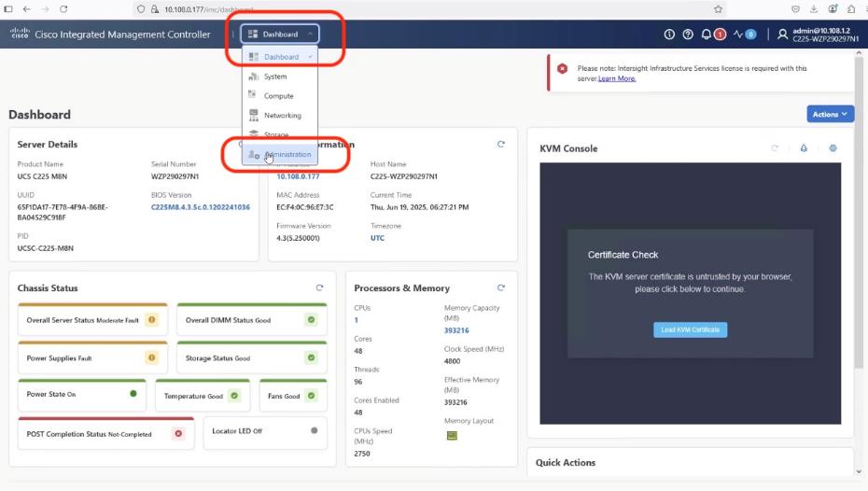
Task: Click the IP address 10.108.0.177 link
Action: 298,176
